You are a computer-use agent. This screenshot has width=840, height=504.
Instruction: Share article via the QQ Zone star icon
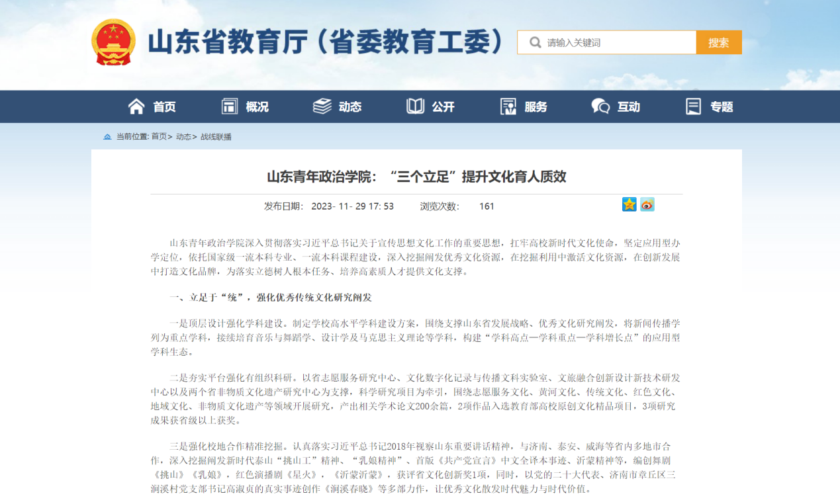(629, 204)
